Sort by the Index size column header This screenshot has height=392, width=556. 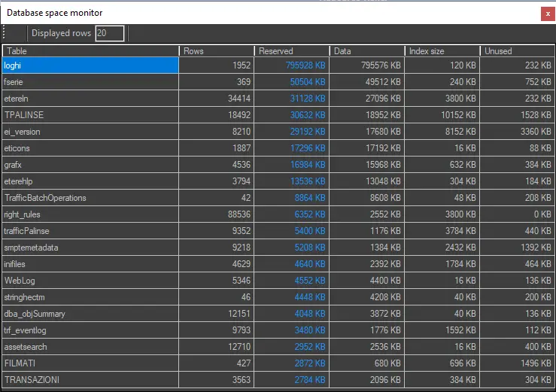coord(442,51)
